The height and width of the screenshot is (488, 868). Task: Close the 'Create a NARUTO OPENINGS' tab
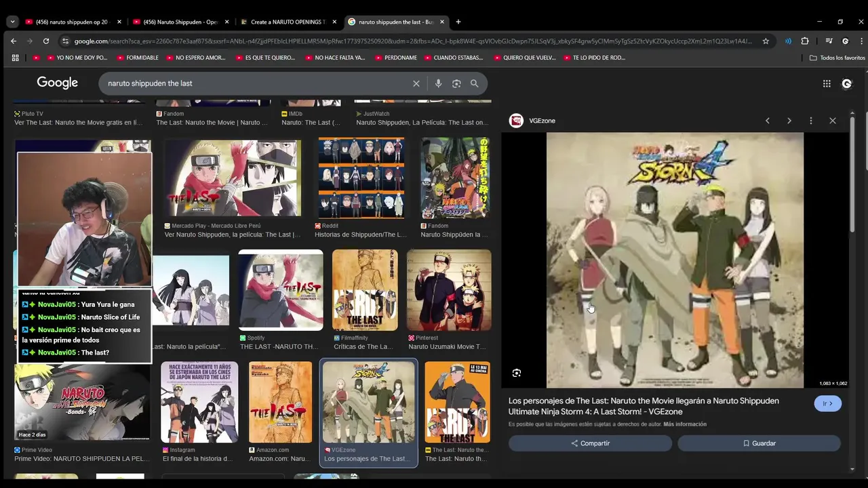click(334, 22)
